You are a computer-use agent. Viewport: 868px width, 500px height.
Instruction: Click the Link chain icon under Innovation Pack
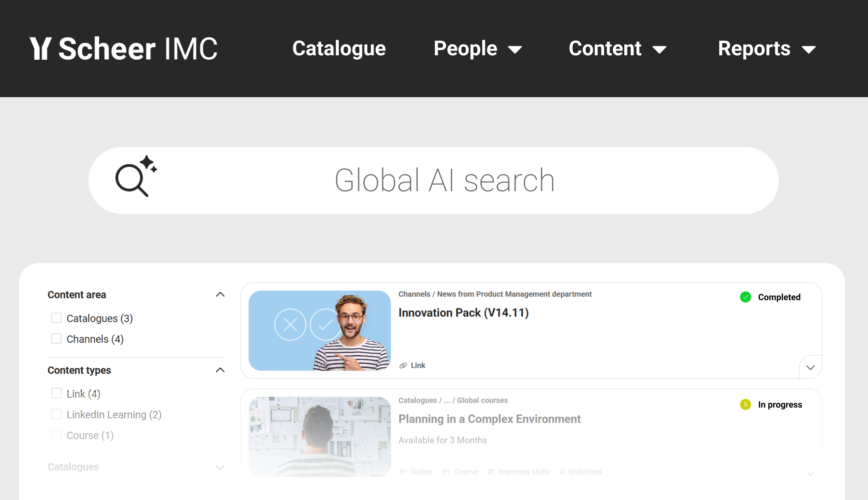[x=403, y=366]
